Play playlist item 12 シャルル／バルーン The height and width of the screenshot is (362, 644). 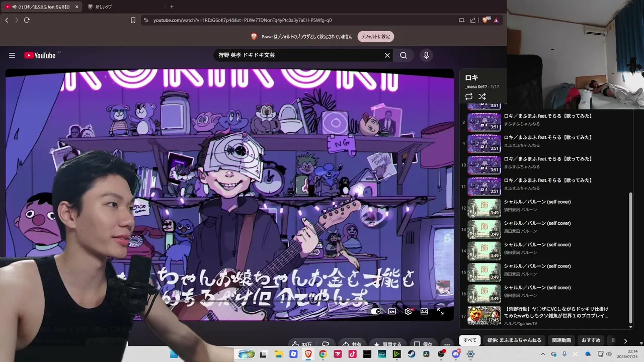[544, 208]
